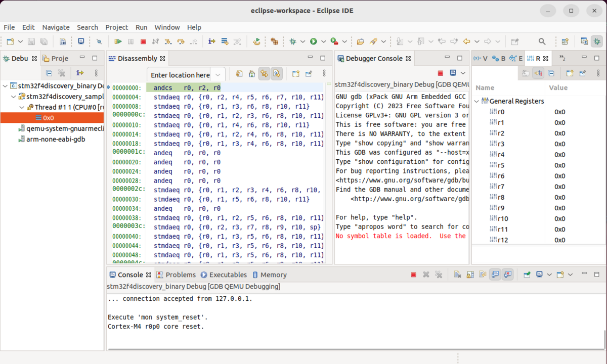Toggle Link with Active Debug Context in Disassembly

[x=264, y=74]
